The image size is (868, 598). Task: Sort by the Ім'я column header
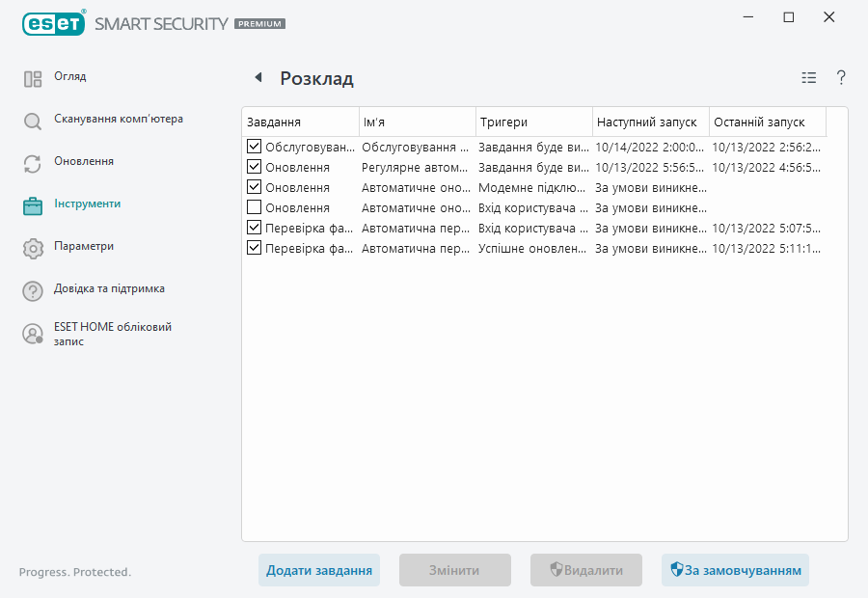coord(417,122)
